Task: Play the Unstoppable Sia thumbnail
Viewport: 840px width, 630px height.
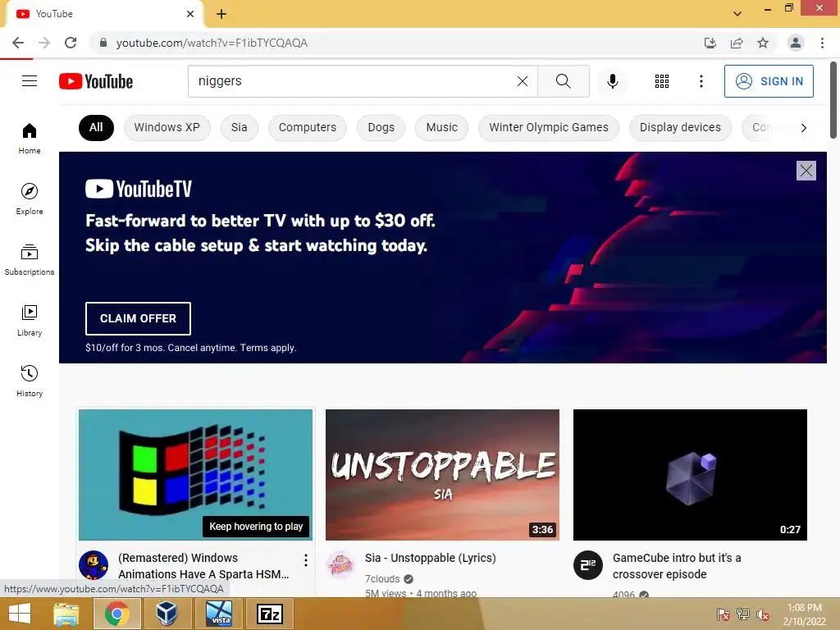Action: tap(442, 475)
